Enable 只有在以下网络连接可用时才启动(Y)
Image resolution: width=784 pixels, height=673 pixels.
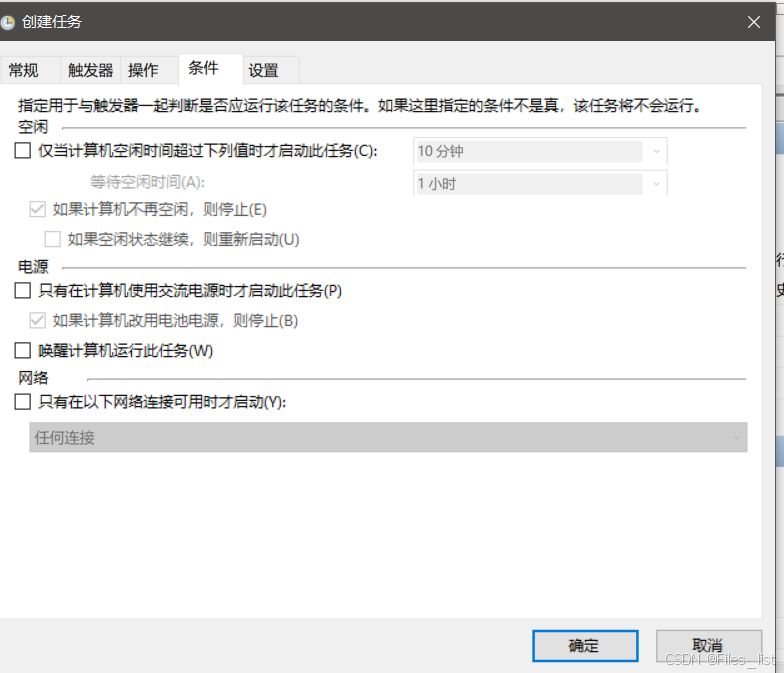pyautogui.click(x=22, y=402)
